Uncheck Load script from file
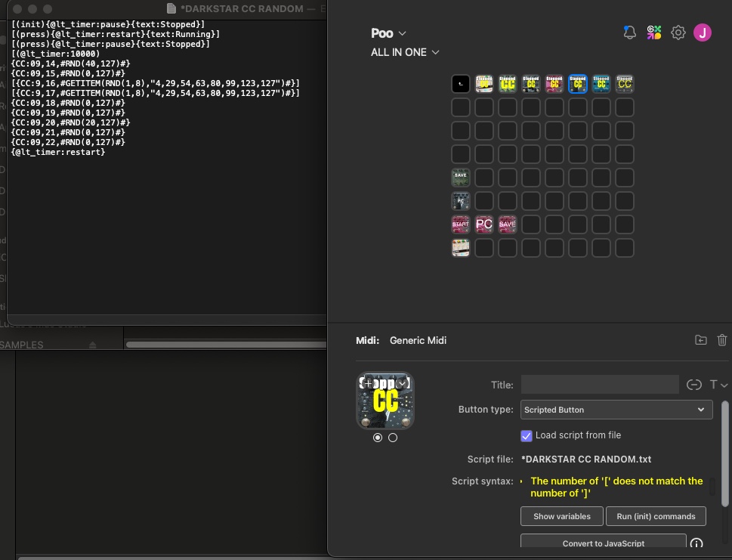The width and height of the screenshot is (732, 560). click(x=526, y=436)
